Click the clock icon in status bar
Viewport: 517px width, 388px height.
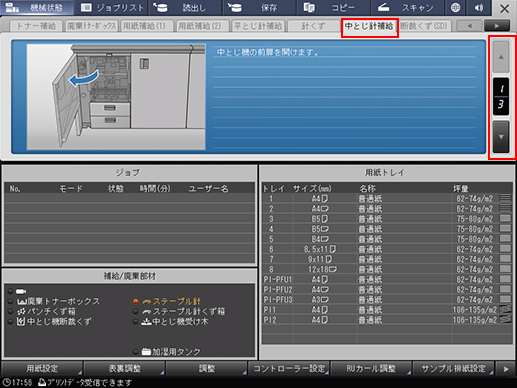[6, 382]
